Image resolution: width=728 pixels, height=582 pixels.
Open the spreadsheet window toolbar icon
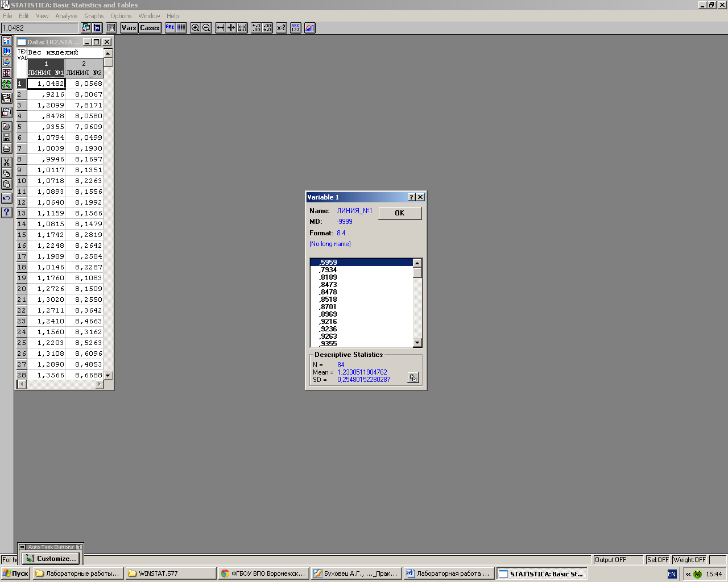point(111,27)
